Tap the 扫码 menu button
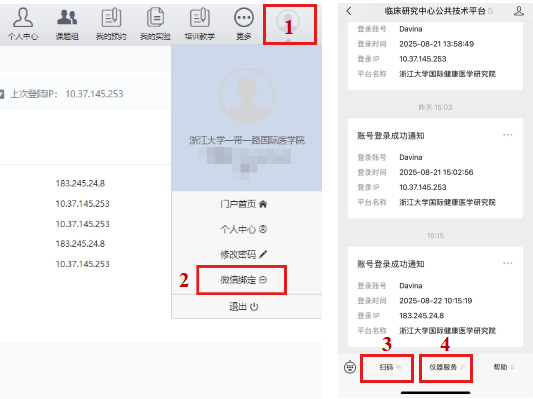This screenshot has height=399, width=533. [x=387, y=367]
